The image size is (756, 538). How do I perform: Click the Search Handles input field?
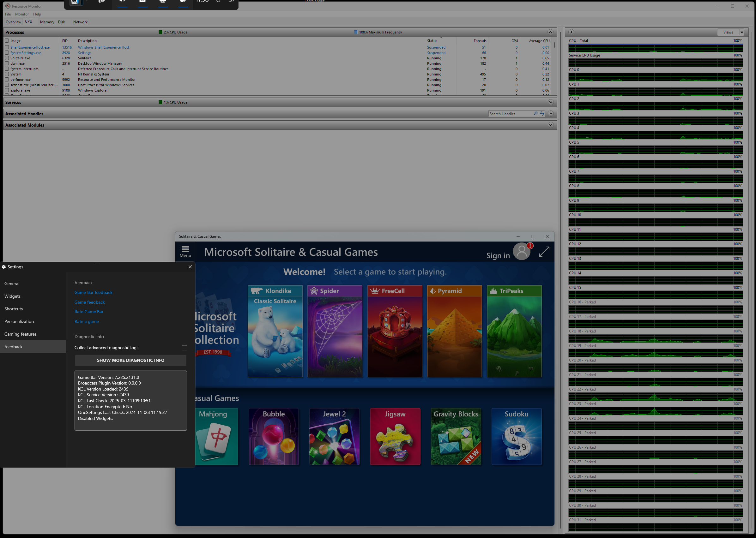tap(511, 114)
